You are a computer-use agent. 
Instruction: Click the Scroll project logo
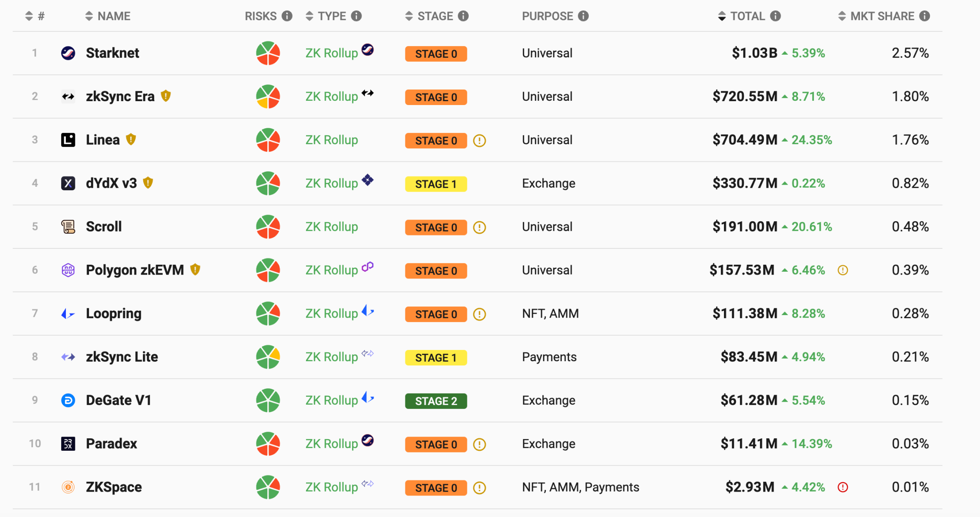[68, 226]
